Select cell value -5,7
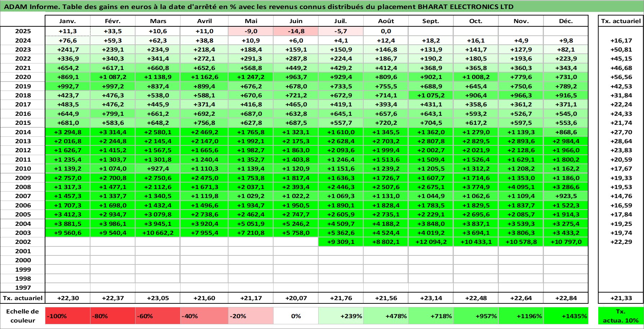The width and height of the screenshot is (644, 329). tap(341, 31)
